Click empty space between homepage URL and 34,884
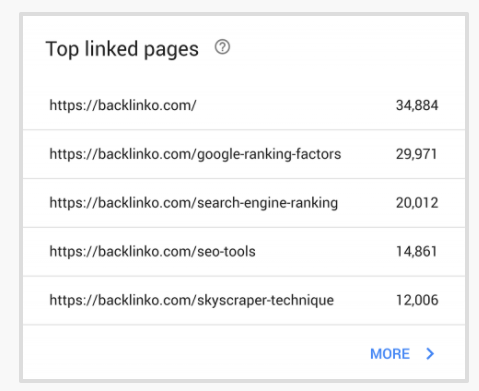479x391 pixels. pos(296,105)
